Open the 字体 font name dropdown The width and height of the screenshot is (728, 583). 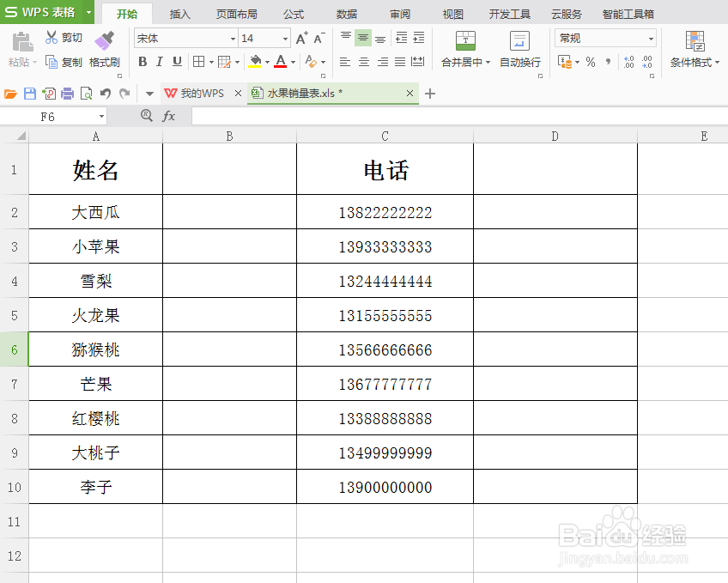click(x=234, y=38)
